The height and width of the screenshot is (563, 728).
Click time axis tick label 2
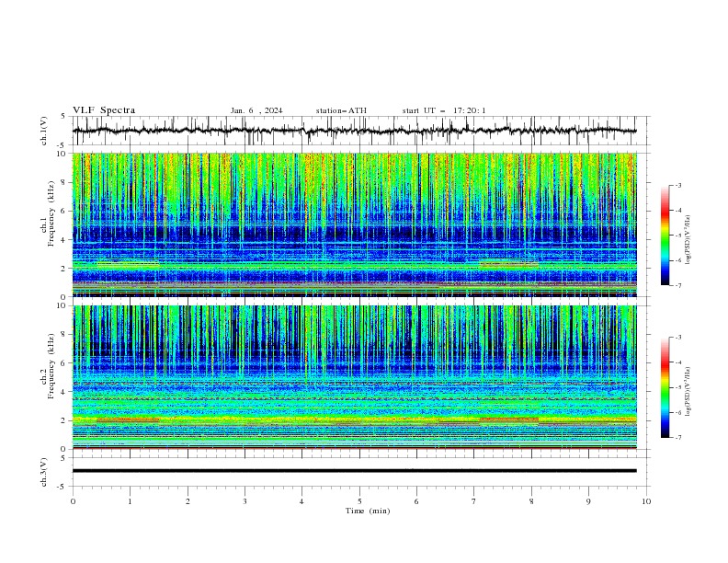click(x=188, y=501)
